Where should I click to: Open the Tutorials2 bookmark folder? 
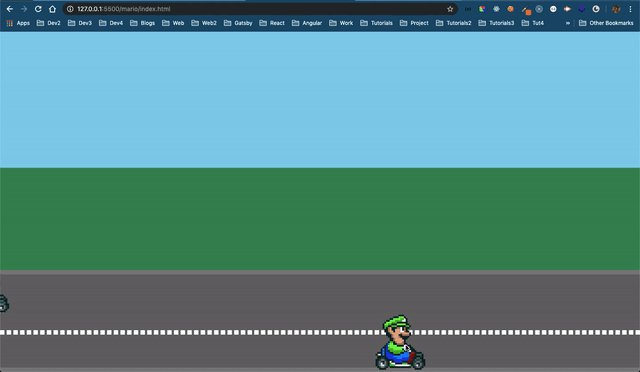point(453,23)
